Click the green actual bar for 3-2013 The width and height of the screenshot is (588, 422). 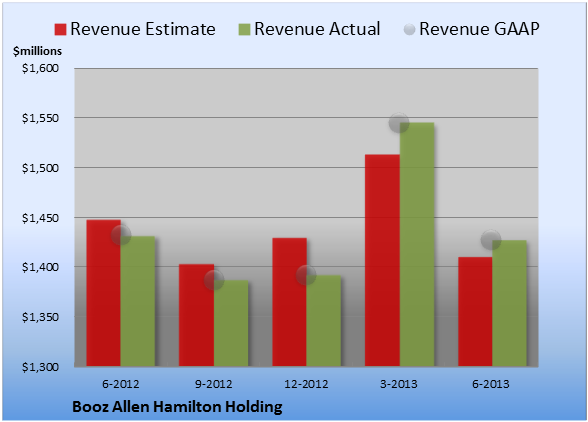click(x=417, y=244)
